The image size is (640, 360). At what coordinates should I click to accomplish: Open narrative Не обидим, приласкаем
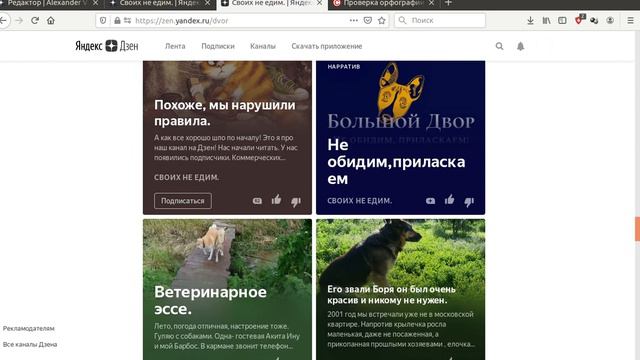pyautogui.click(x=396, y=162)
